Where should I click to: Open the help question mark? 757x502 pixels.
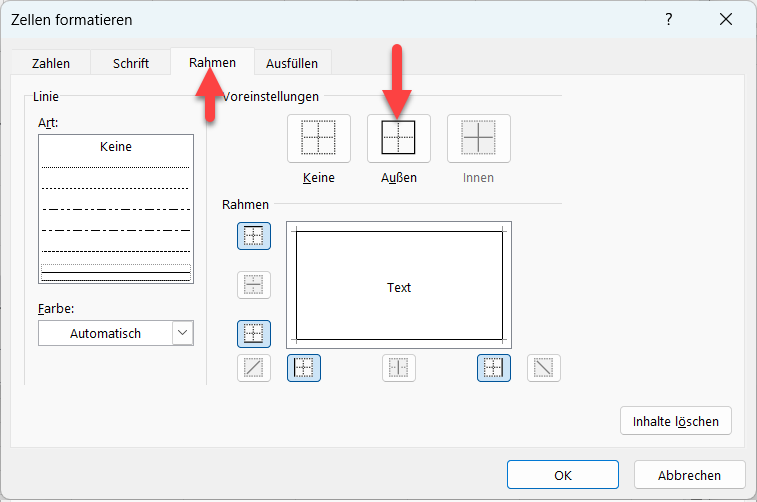click(669, 19)
